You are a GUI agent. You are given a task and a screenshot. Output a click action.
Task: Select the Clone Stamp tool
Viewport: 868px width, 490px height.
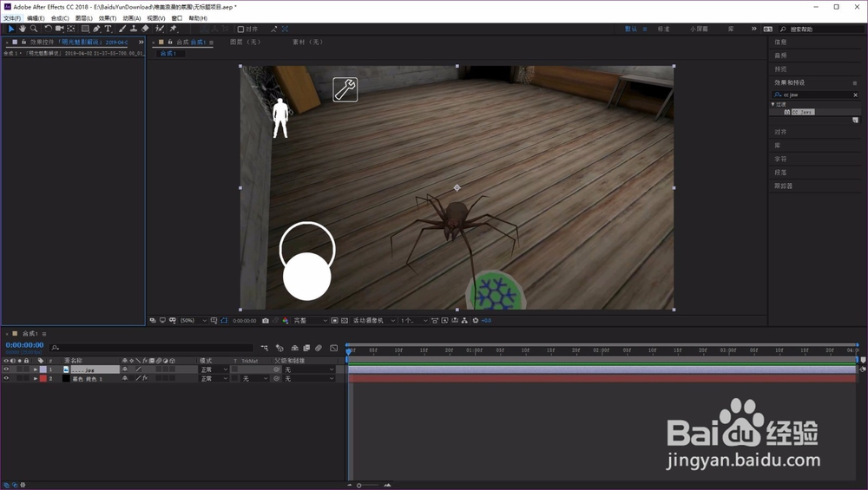tap(134, 29)
